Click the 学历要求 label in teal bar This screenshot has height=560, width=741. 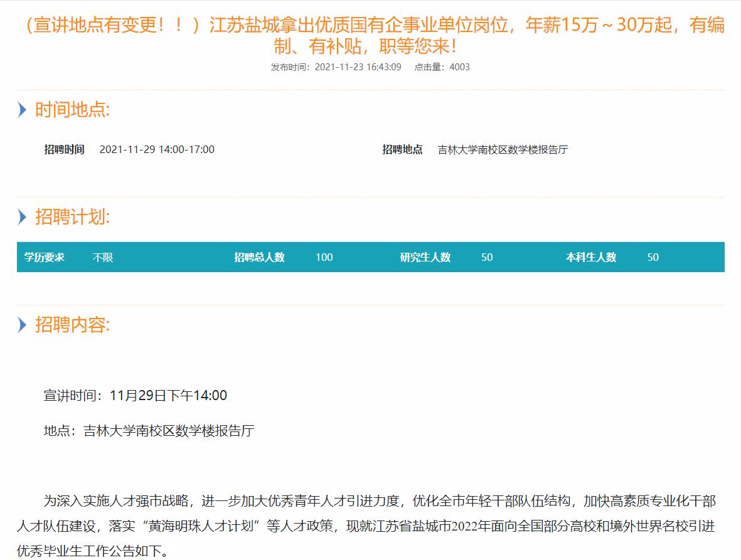[x=45, y=257]
